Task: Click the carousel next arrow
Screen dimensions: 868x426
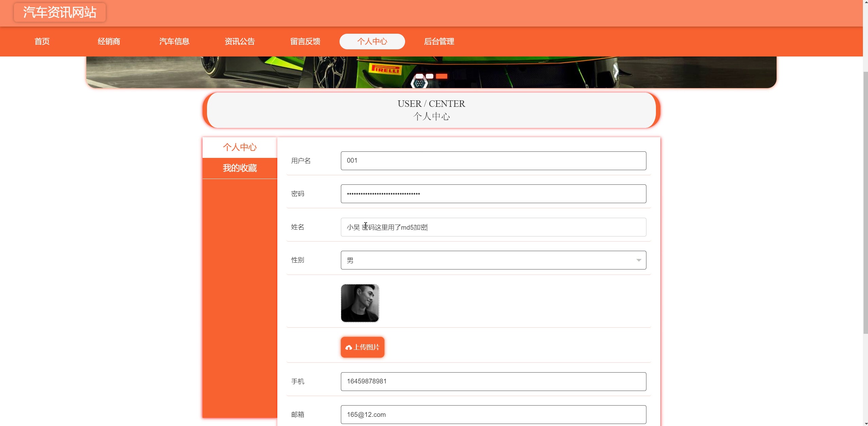Action: click(615, 71)
